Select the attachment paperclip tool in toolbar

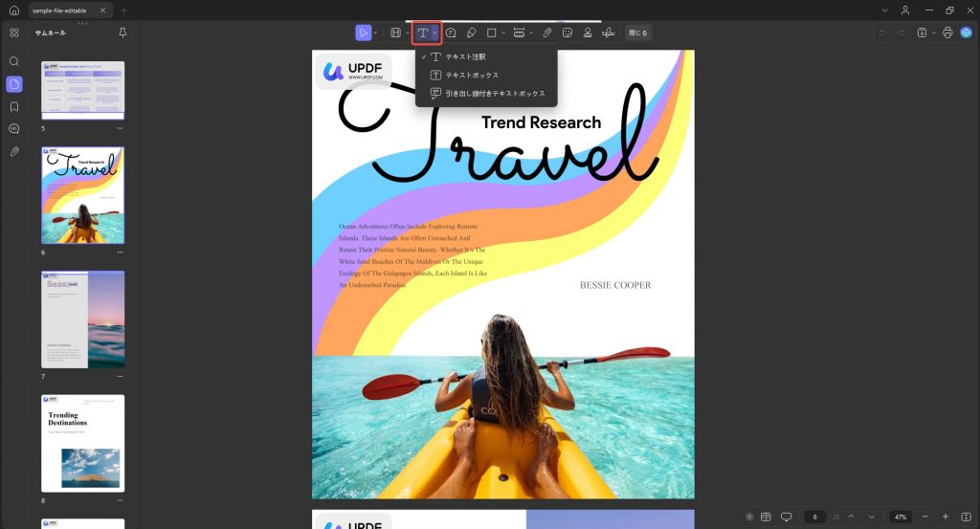(x=547, y=33)
